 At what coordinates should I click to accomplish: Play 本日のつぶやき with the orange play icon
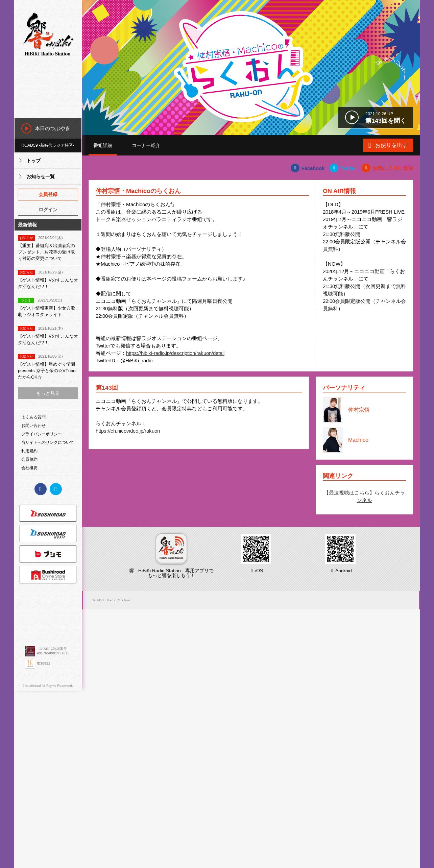click(x=26, y=128)
